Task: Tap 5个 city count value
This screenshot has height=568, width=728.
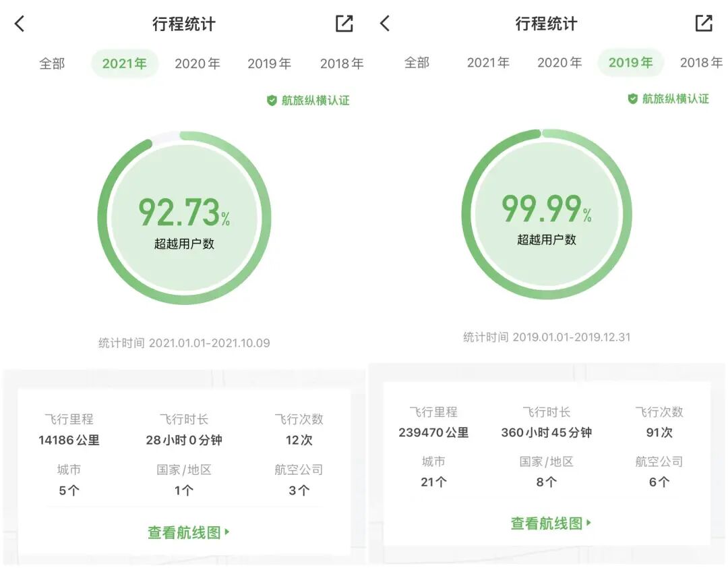Action: 69,490
